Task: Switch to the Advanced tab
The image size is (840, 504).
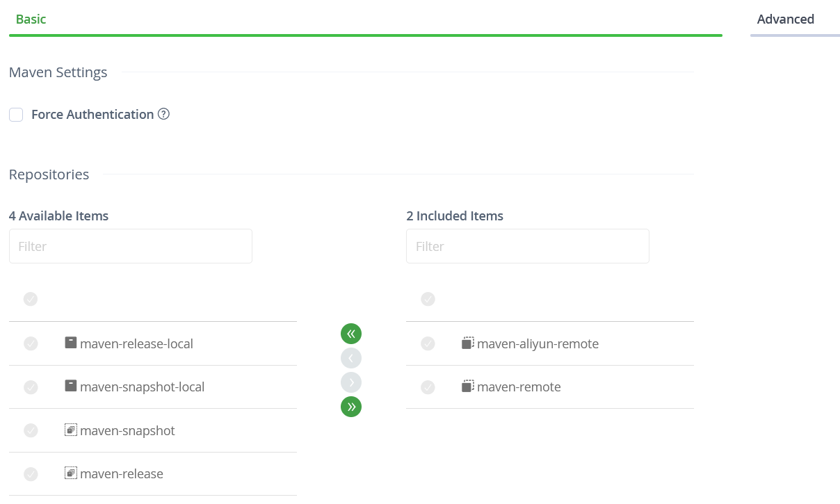Action: coord(785,19)
